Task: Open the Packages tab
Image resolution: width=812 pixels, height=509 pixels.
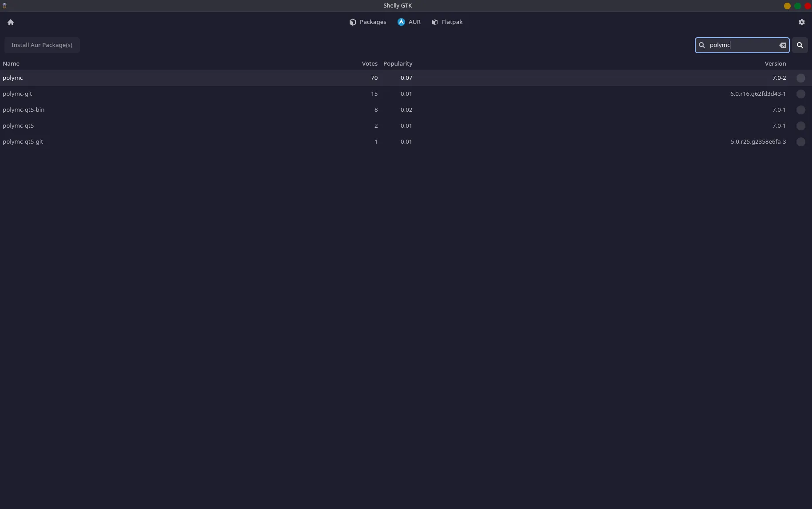Action: coord(368,22)
